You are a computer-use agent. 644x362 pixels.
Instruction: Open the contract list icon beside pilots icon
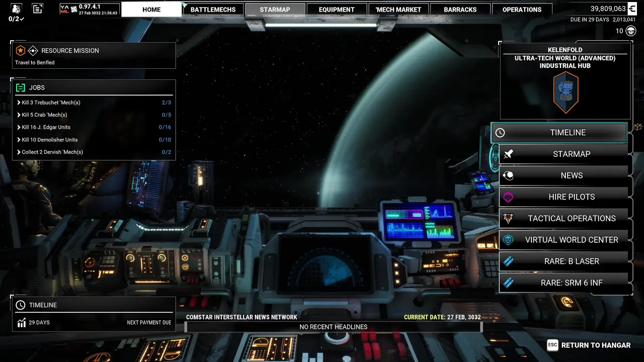point(37,8)
